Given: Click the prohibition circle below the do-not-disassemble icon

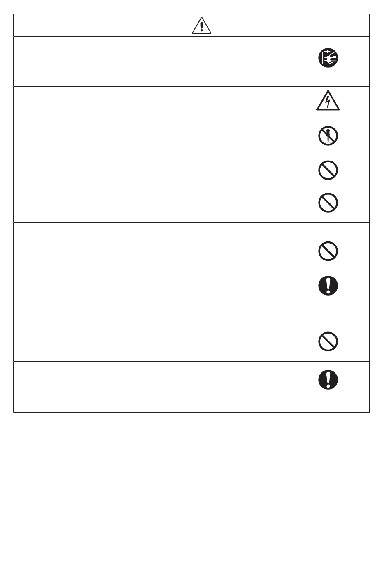Looking at the screenshot, I should click(328, 170).
